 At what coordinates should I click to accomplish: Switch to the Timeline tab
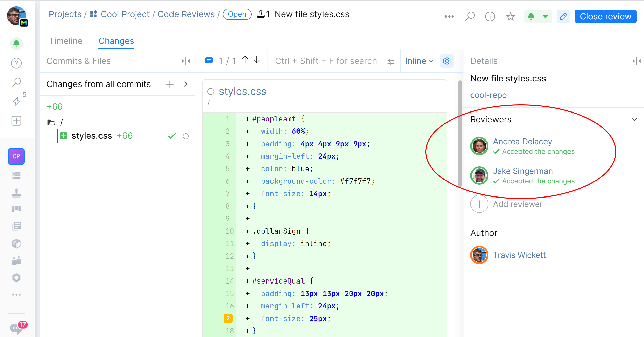66,41
